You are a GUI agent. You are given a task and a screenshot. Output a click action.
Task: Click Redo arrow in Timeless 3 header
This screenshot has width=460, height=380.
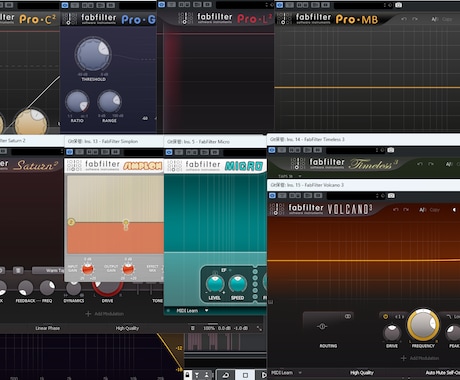point(431,164)
